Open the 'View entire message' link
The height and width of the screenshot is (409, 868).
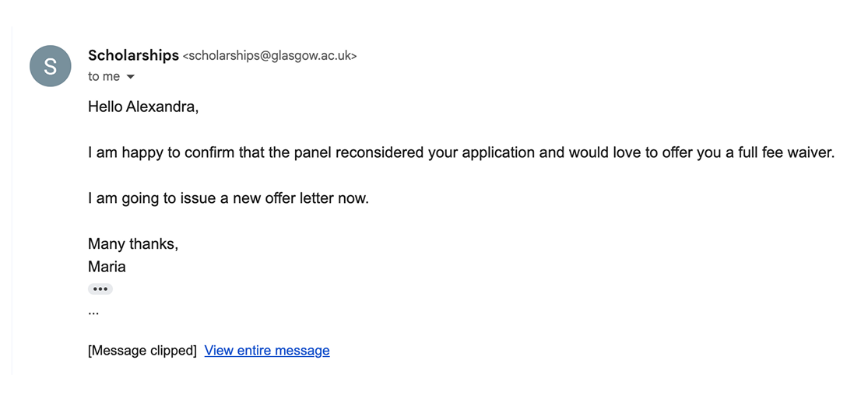pos(266,351)
